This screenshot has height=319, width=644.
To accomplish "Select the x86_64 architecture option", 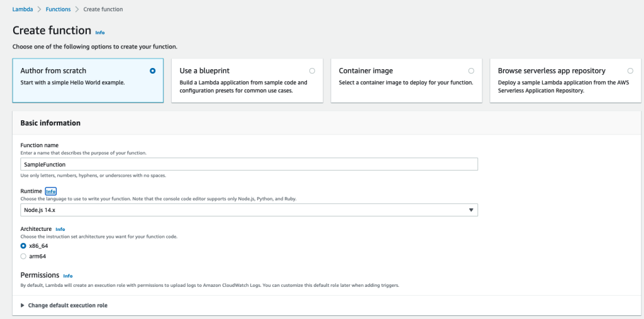I will pyautogui.click(x=24, y=246).
